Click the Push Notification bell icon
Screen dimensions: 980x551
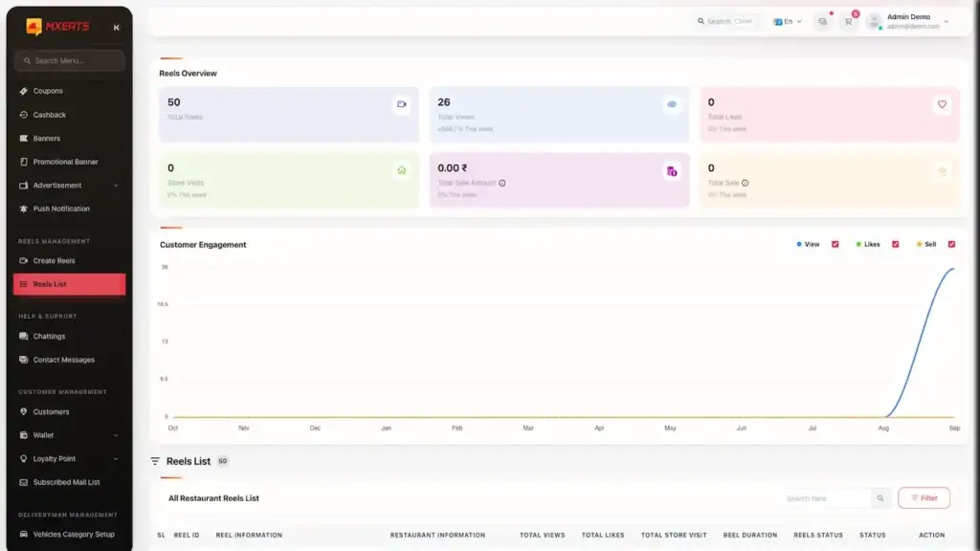coord(24,209)
